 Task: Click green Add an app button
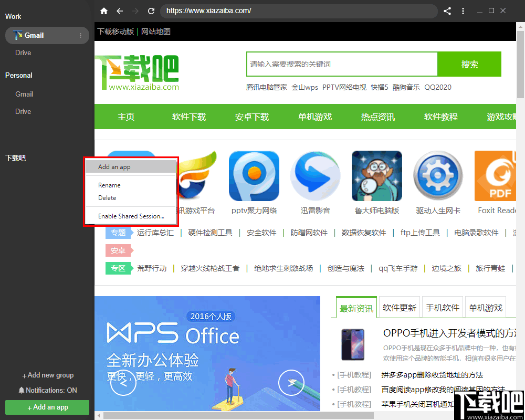47,407
